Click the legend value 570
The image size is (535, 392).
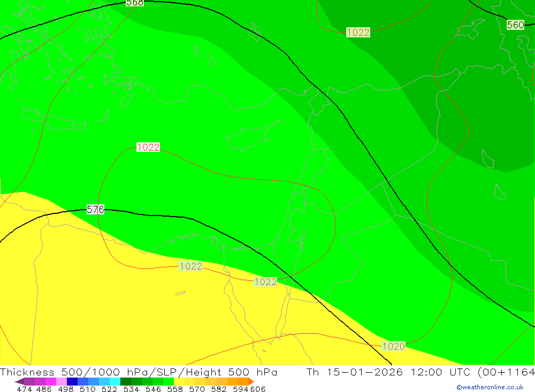pos(196,389)
